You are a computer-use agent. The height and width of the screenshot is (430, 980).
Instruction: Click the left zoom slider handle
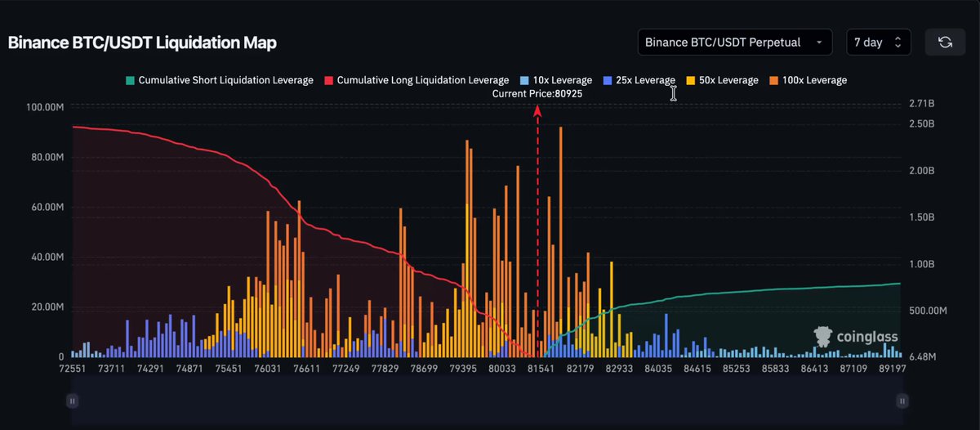click(73, 401)
